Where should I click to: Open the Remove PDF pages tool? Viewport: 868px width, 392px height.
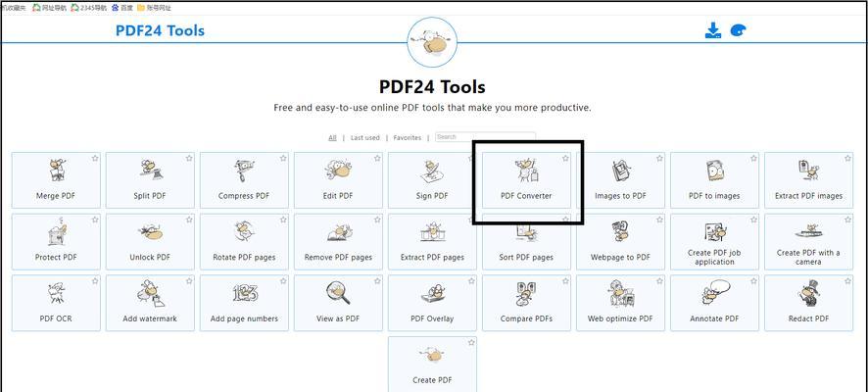click(x=338, y=242)
